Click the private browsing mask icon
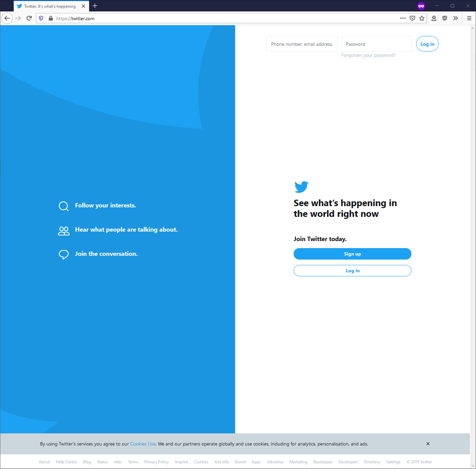This screenshot has width=476, height=469. pos(421,6)
